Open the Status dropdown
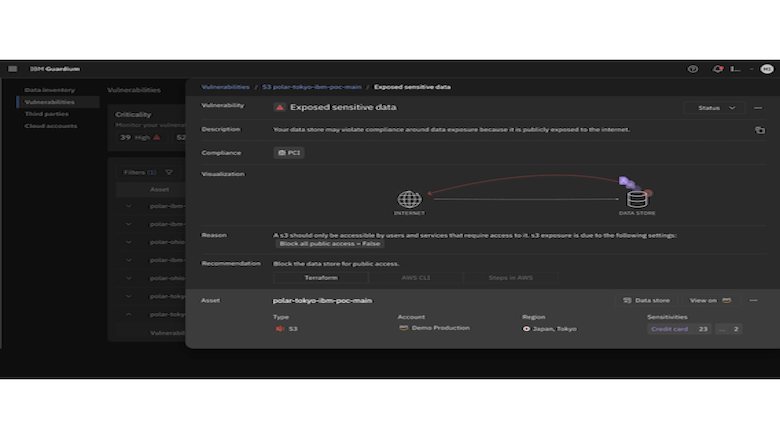Viewport: 780px width, 439px height. 715,108
